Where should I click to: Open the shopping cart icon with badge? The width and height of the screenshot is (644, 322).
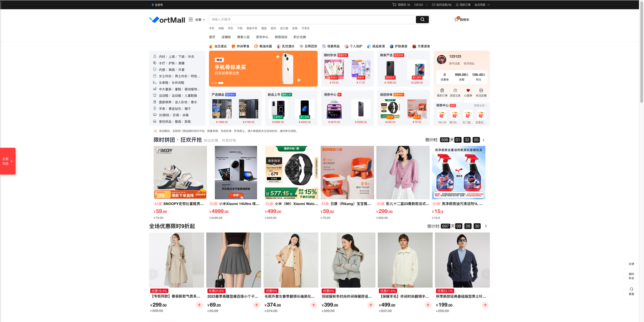(x=456, y=19)
